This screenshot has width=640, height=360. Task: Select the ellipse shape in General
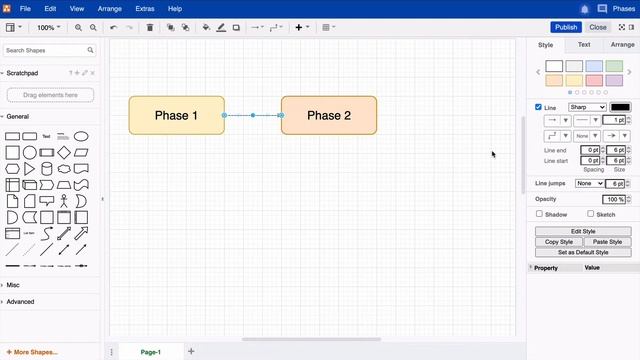81,136
